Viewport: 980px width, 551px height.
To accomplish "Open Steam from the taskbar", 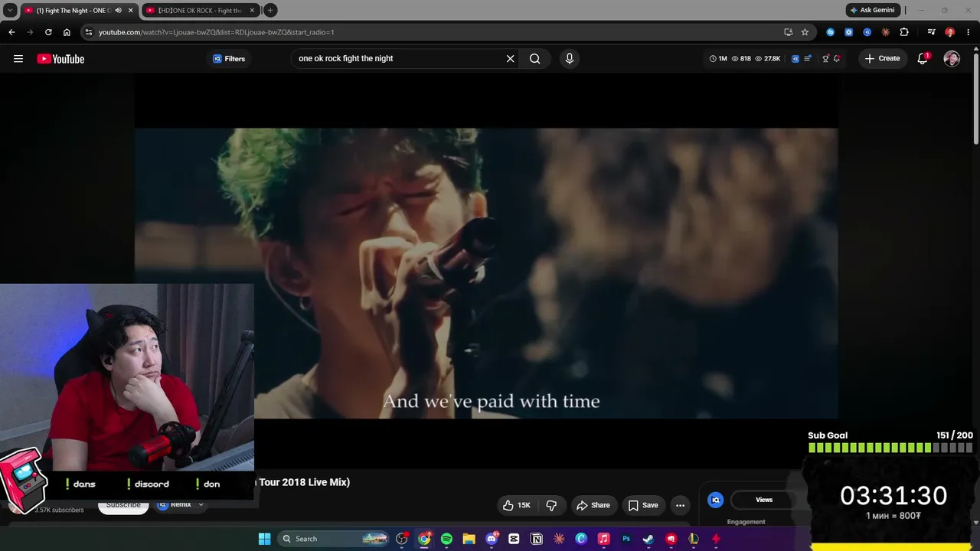I will 648,539.
